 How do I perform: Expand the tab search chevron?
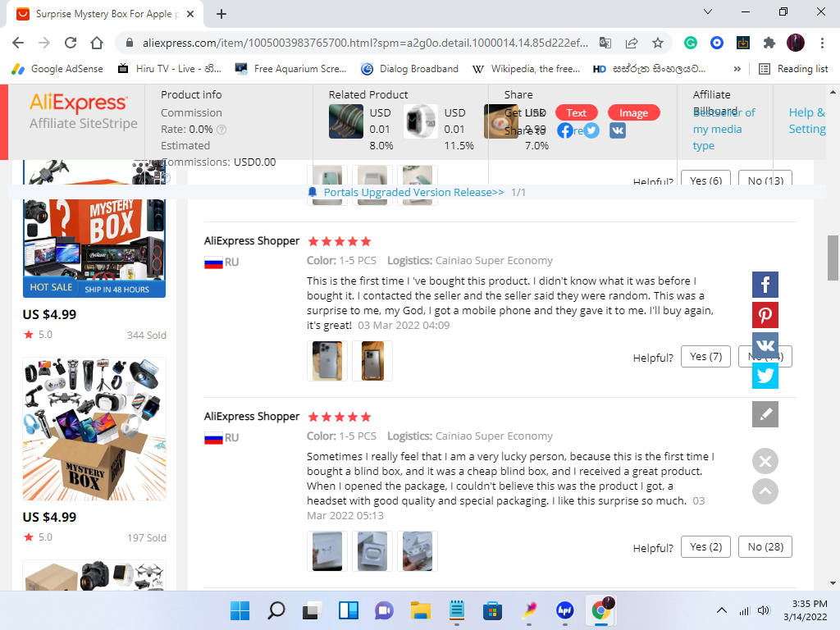[x=708, y=11]
